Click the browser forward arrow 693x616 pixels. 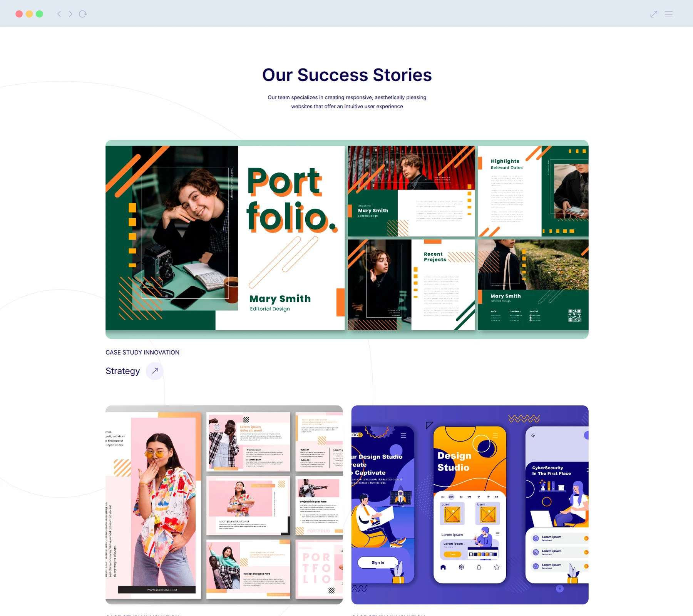(x=70, y=14)
